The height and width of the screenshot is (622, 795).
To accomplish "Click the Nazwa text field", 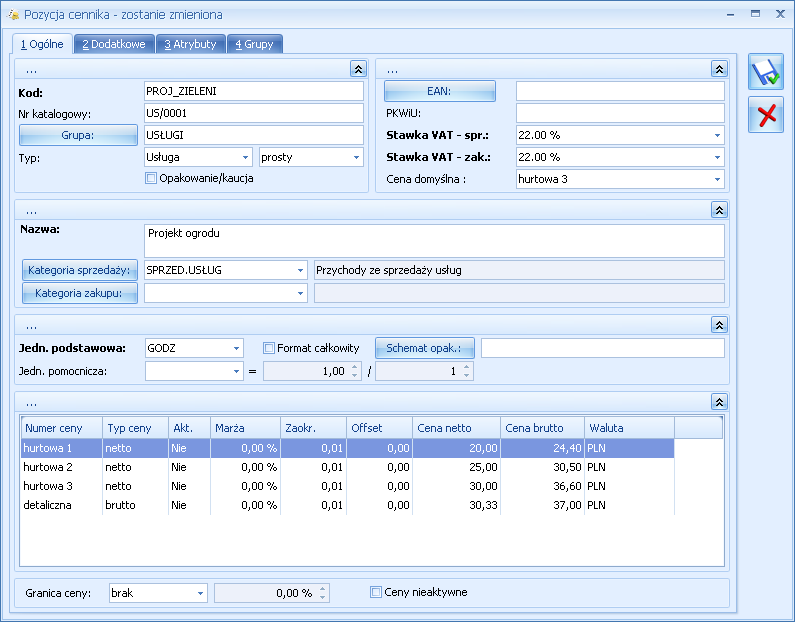I will (x=434, y=241).
